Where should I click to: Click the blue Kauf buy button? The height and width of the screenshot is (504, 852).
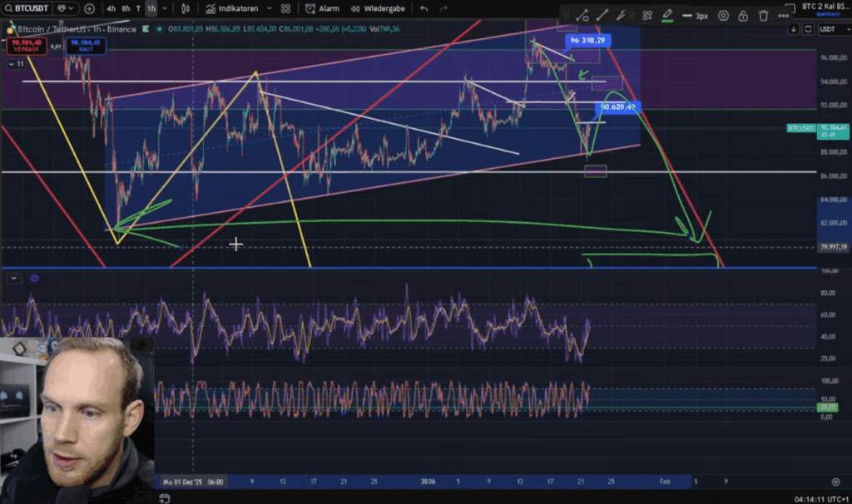point(86,45)
